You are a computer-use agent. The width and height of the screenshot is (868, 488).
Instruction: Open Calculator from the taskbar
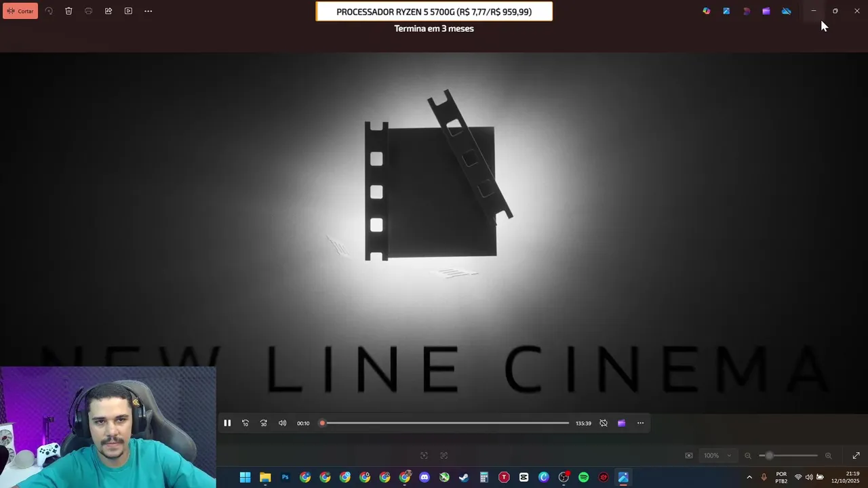(x=484, y=477)
